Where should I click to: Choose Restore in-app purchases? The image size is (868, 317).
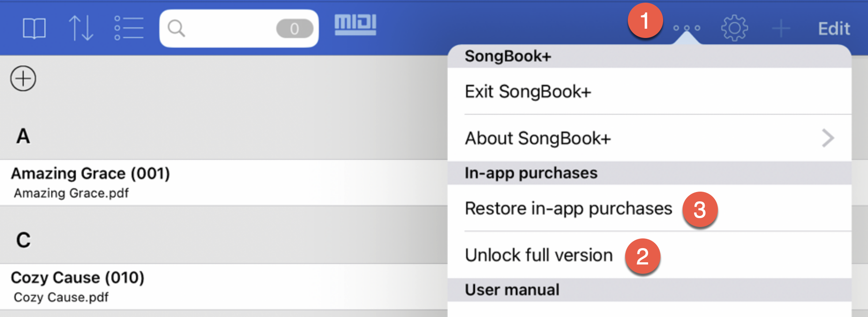point(568,208)
